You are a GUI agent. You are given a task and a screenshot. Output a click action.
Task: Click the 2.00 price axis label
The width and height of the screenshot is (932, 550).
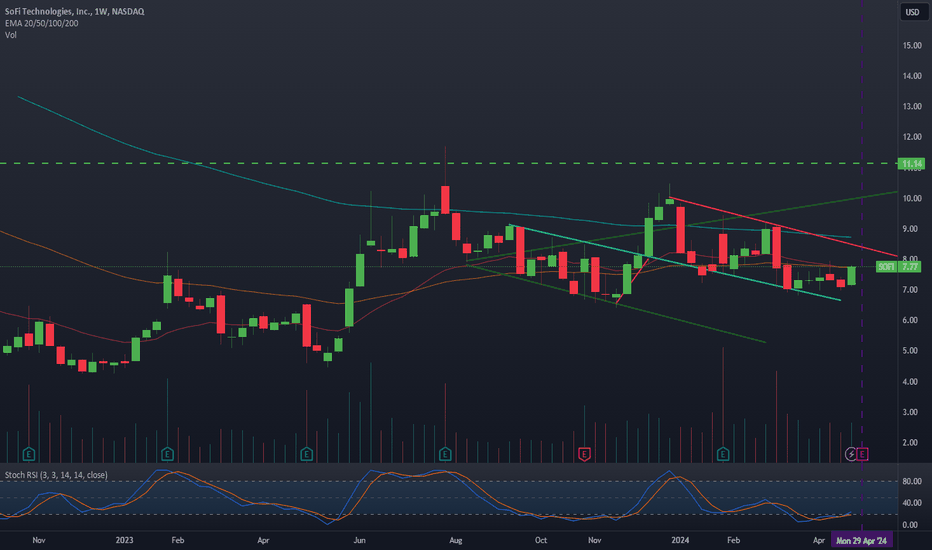pos(910,442)
